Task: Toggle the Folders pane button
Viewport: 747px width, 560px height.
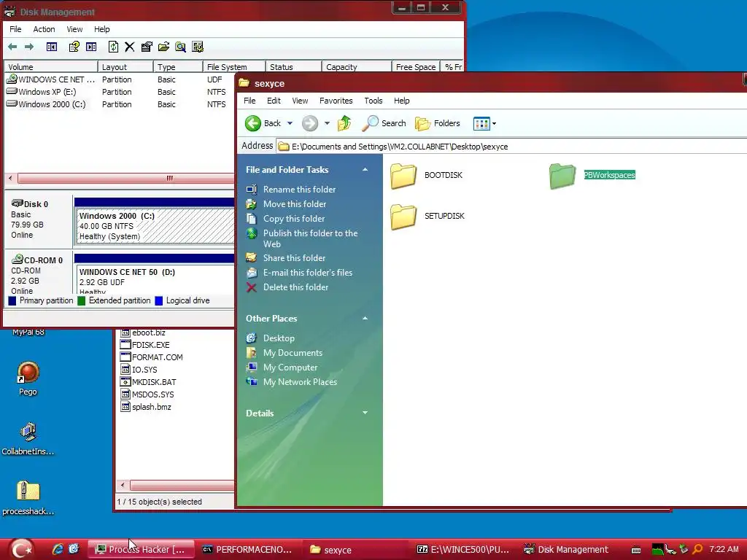Action: click(438, 123)
